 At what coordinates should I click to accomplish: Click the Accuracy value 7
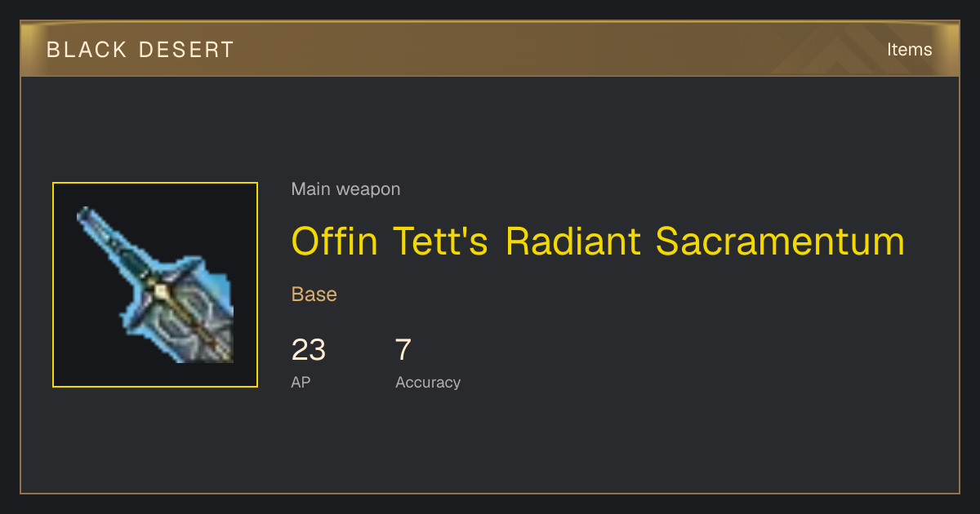tap(403, 350)
